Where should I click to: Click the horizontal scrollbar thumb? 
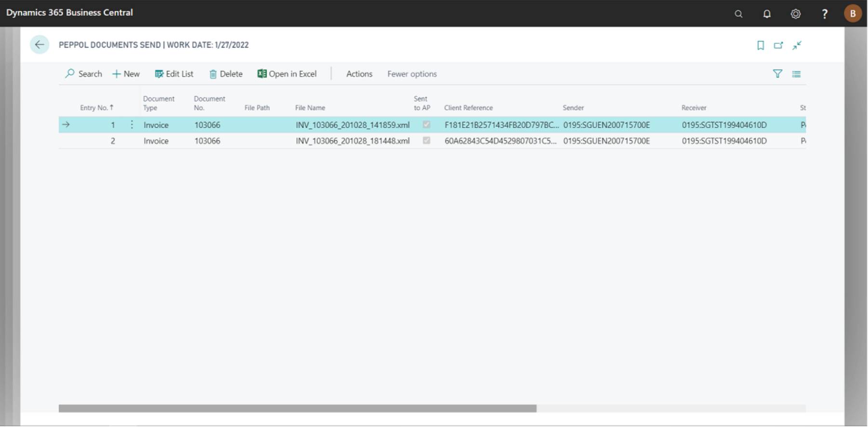[x=298, y=409]
